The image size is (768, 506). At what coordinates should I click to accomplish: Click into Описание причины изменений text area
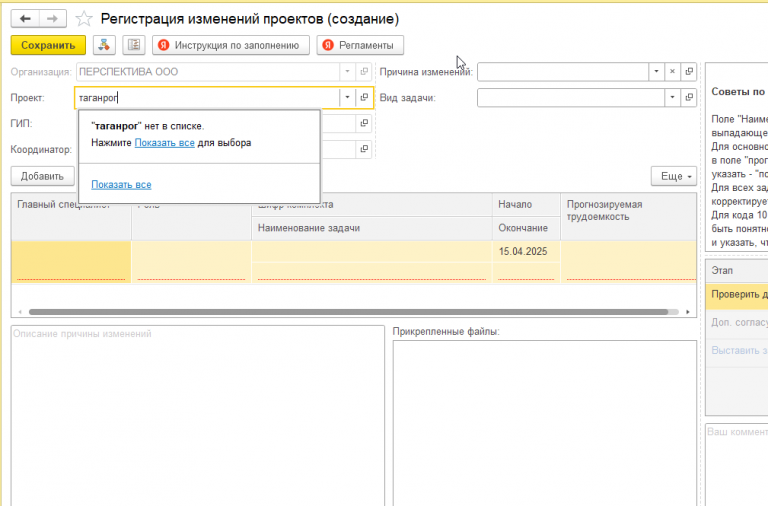tap(198, 415)
